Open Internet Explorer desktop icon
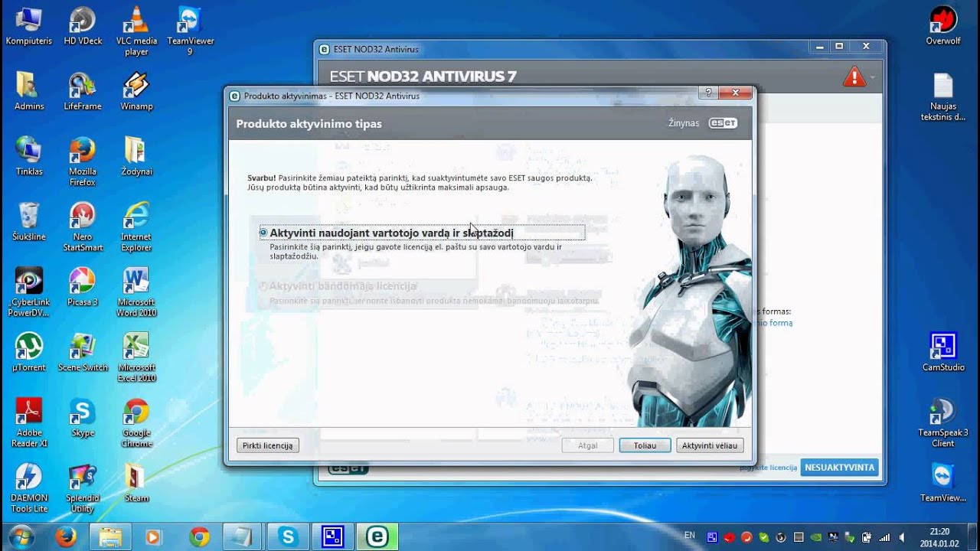980x551 pixels. point(136,227)
